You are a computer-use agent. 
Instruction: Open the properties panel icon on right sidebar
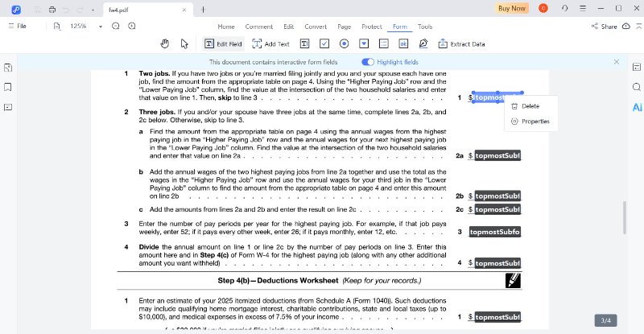[637, 68]
